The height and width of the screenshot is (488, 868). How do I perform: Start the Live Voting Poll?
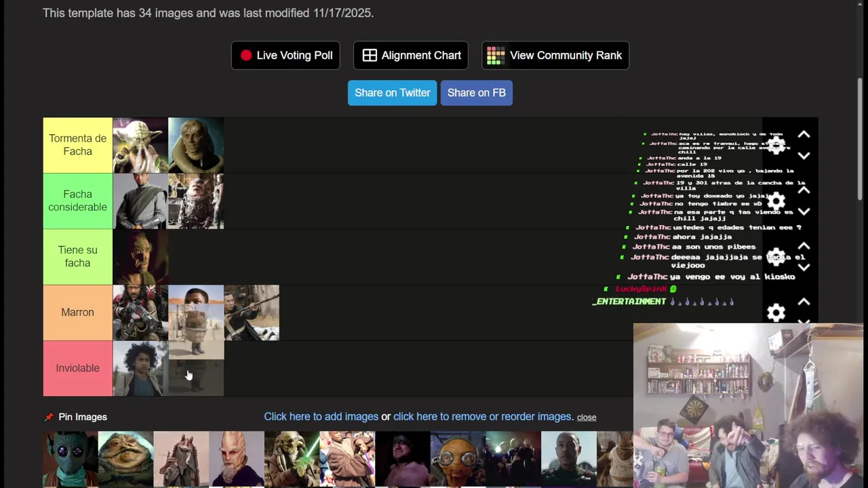tap(285, 56)
